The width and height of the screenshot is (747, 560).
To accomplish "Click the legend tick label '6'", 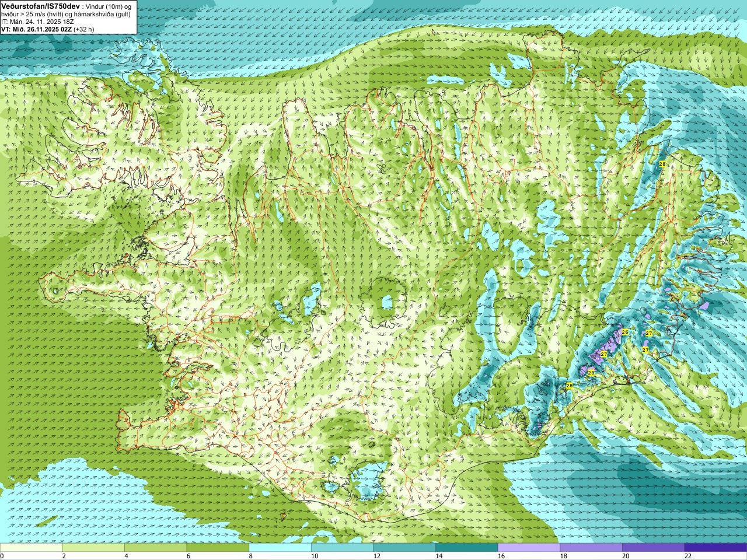I will 189,556.
